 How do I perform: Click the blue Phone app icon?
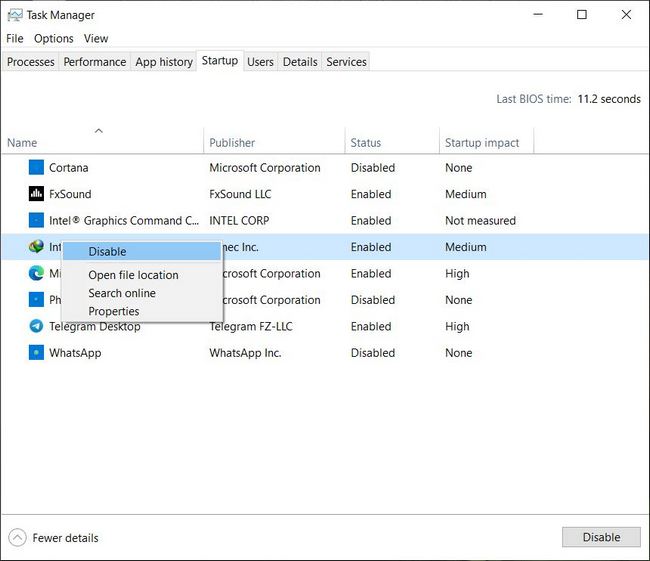[x=36, y=299]
